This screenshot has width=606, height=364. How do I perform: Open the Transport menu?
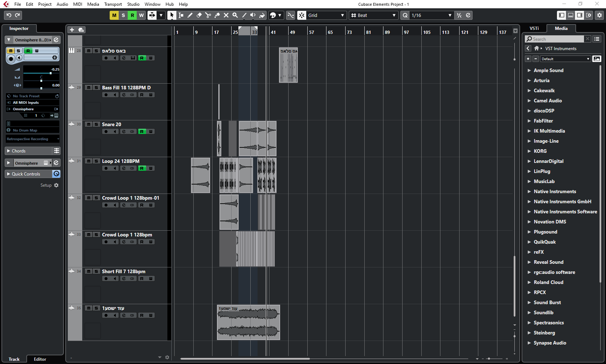(113, 4)
